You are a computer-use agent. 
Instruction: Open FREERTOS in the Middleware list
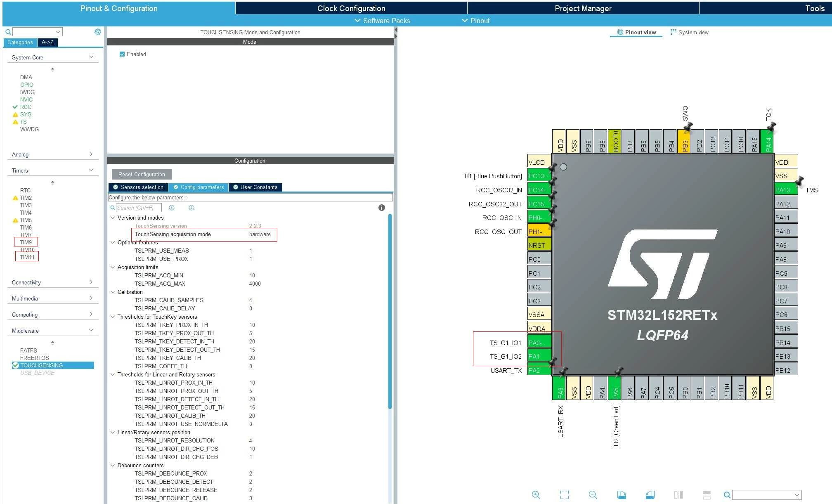tap(35, 358)
